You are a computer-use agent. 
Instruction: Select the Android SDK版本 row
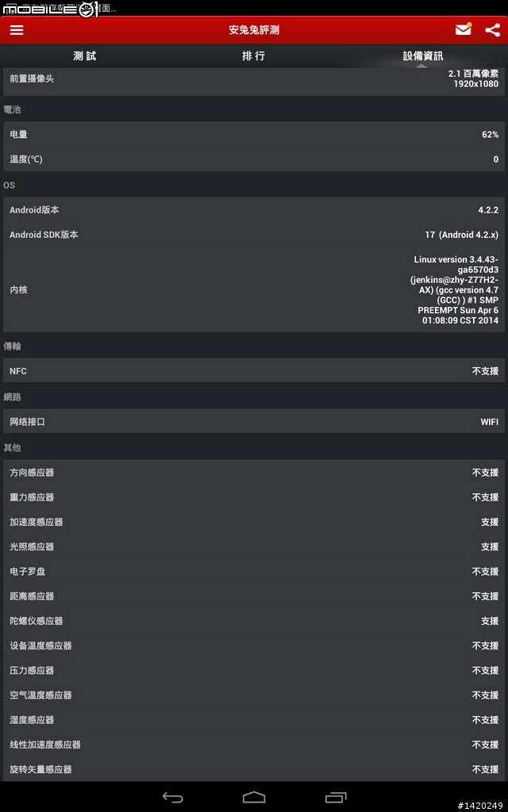coord(254,235)
